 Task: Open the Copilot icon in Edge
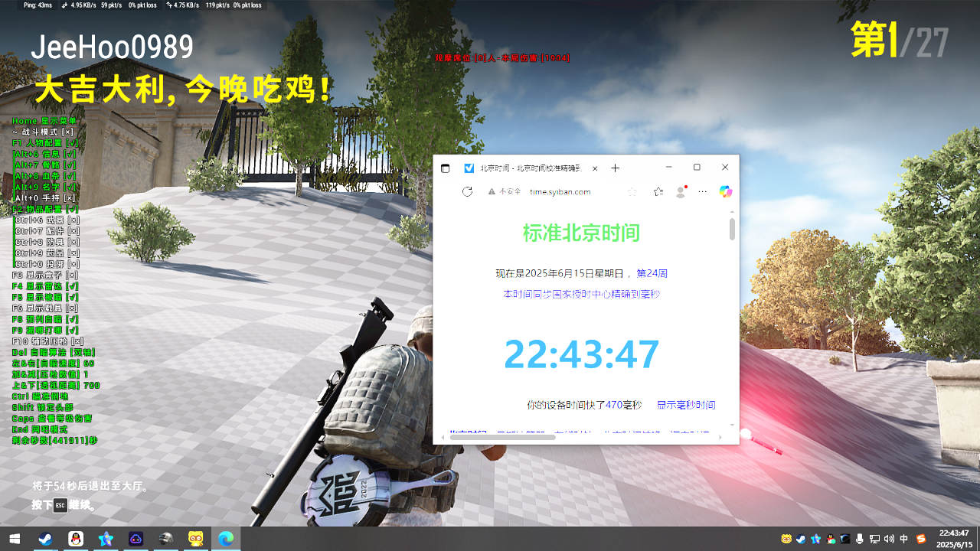[726, 191]
